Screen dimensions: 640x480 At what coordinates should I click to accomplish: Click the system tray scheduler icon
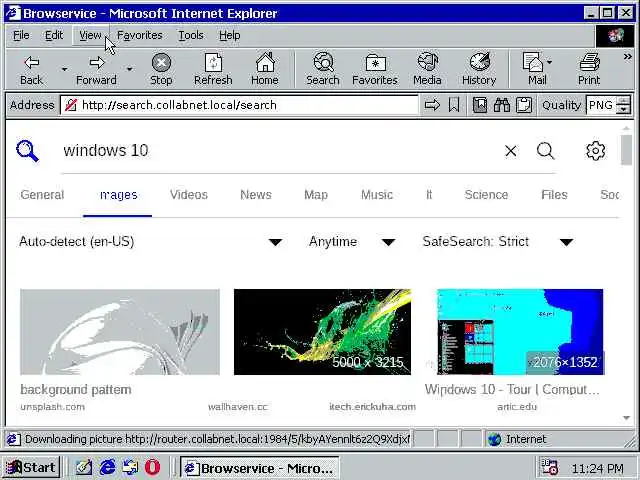tap(549, 467)
